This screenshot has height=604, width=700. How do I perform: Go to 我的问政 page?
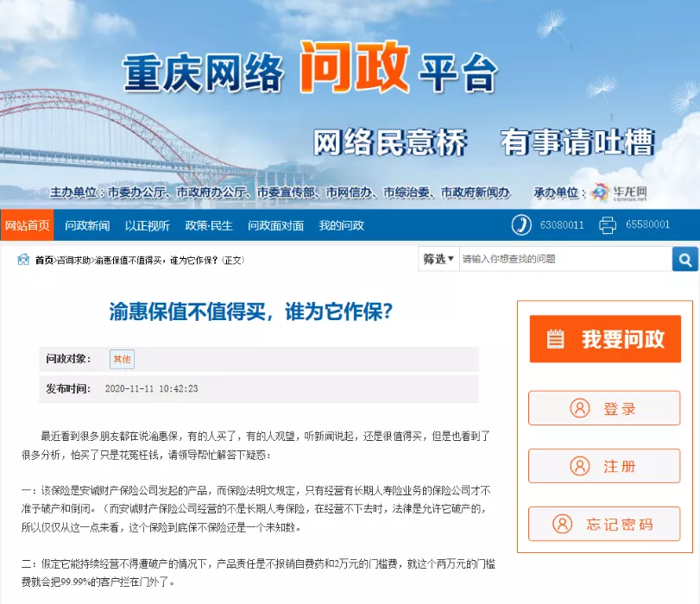pyautogui.click(x=341, y=225)
